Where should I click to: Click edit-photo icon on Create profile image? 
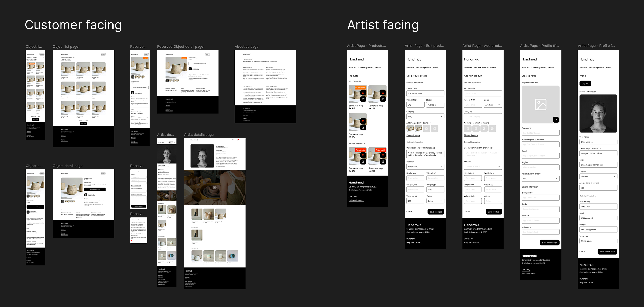[x=556, y=120]
